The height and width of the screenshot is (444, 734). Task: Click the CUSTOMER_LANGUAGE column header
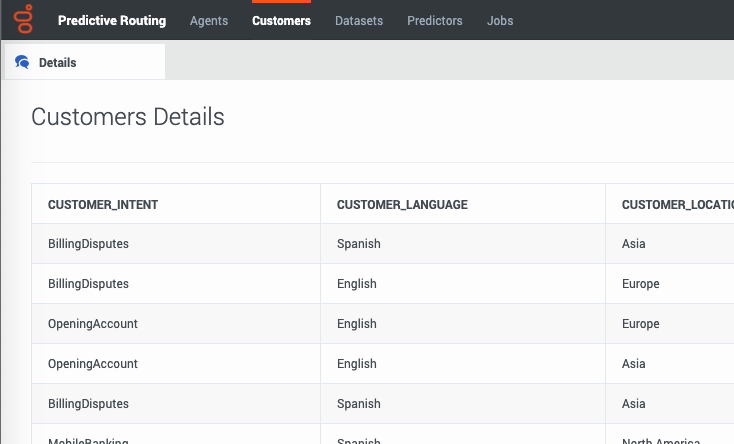pyautogui.click(x=402, y=205)
